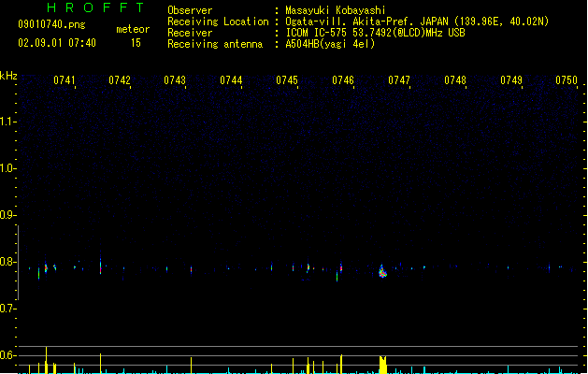Click the 'Receiver' field label
This screenshot has width=588, height=374.
tap(190, 33)
